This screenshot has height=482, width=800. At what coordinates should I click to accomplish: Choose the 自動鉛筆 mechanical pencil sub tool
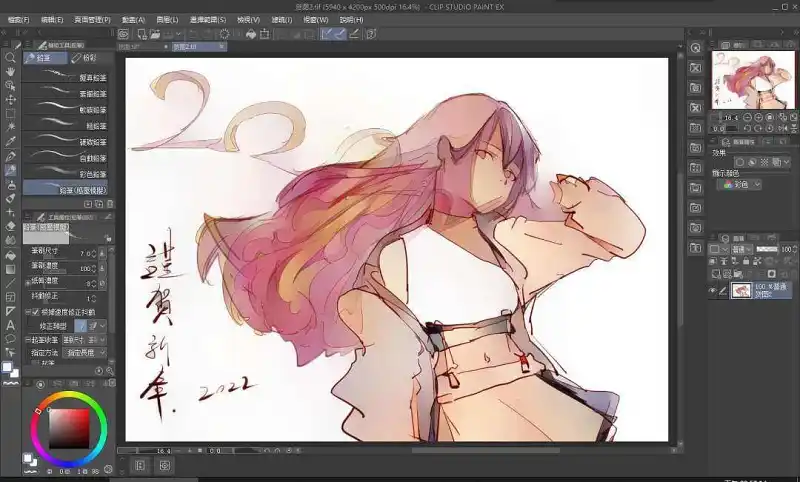[66, 158]
